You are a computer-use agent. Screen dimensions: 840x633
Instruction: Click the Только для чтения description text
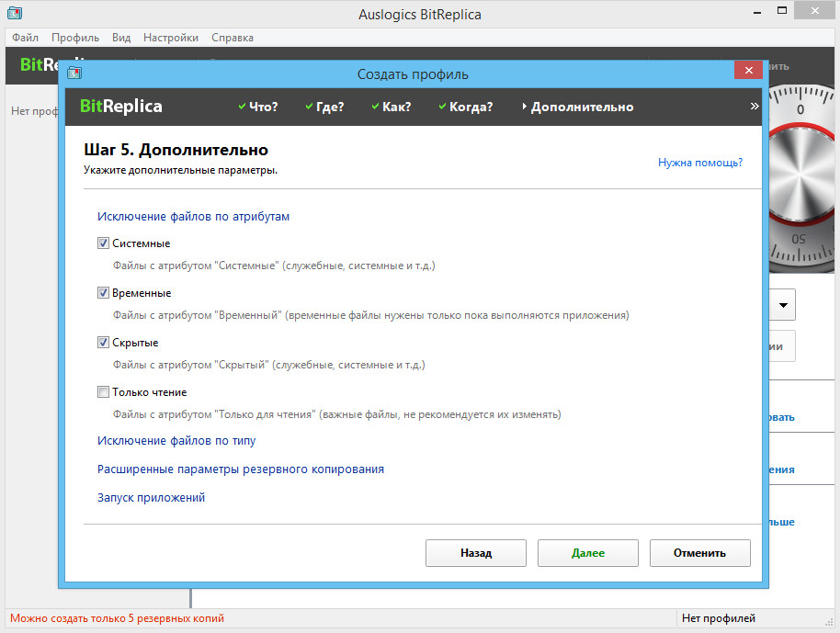click(337, 414)
